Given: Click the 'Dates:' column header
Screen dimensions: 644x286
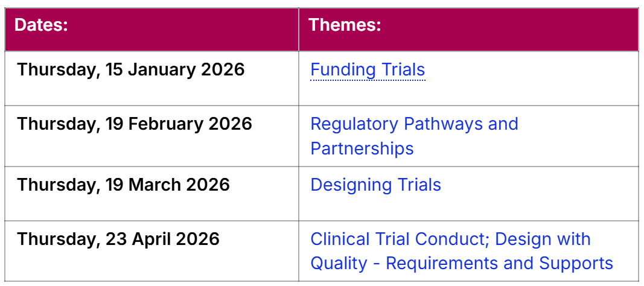Looking at the screenshot, I should point(41,25).
